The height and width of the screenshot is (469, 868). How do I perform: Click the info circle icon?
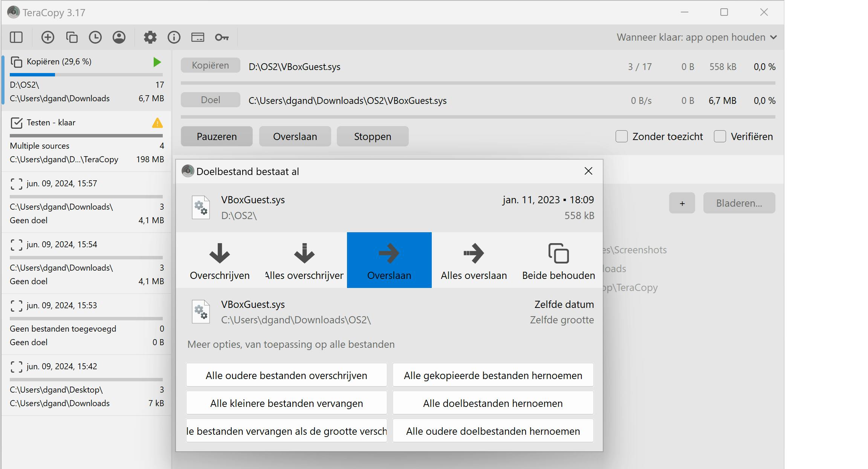pyautogui.click(x=174, y=37)
